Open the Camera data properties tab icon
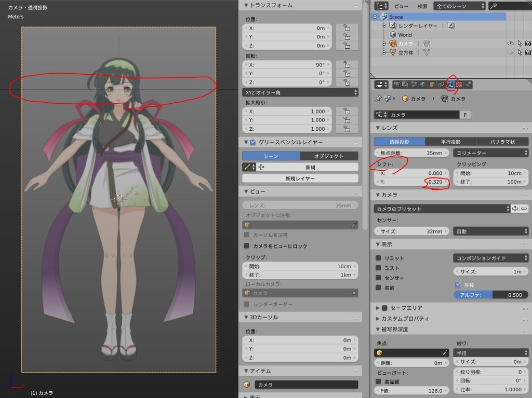Image resolution: width=532 pixels, height=398 pixels. pos(450,85)
